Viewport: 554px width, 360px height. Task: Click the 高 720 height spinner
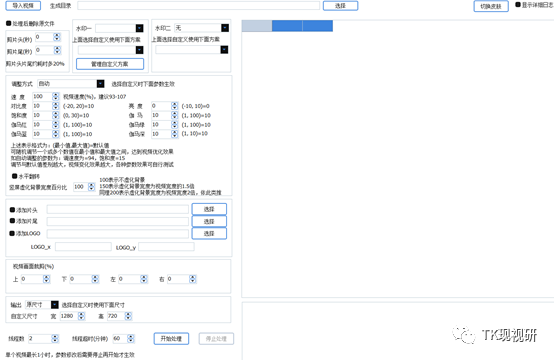point(128,316)
